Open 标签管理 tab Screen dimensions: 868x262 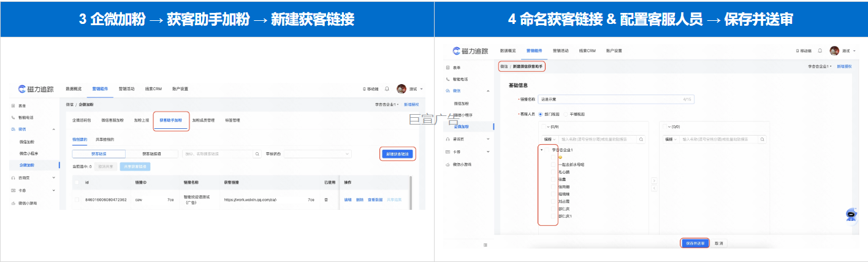[232, 121]
